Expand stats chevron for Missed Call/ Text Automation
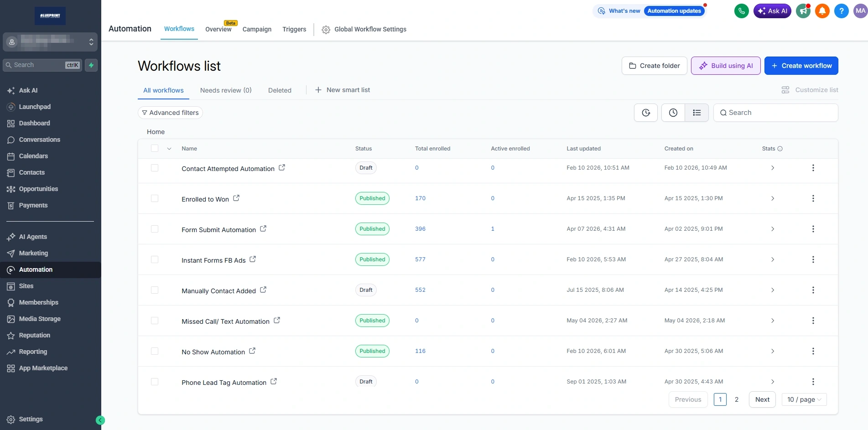Image resolution: width=868 pixels, height=430 pixels. tap(773, 321)
